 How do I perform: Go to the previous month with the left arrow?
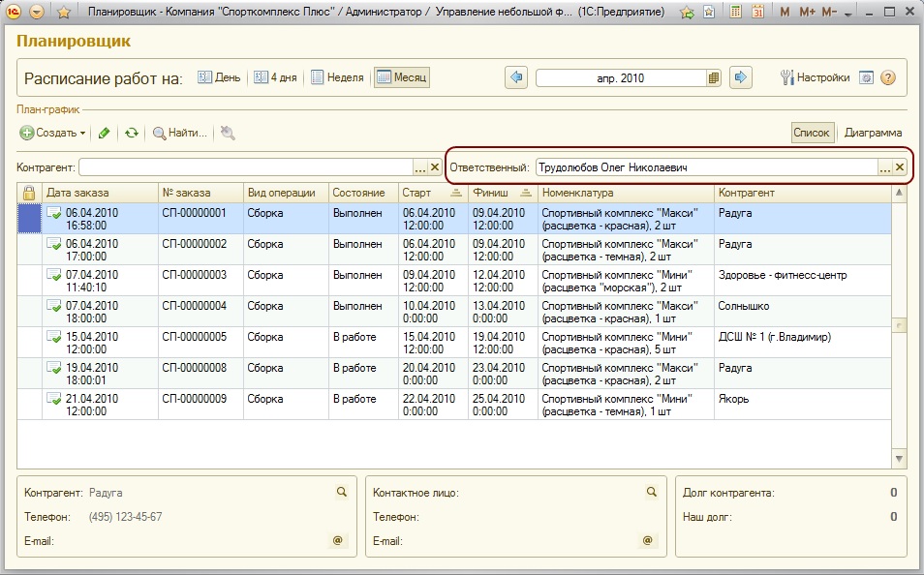click(x=515, y=77)
